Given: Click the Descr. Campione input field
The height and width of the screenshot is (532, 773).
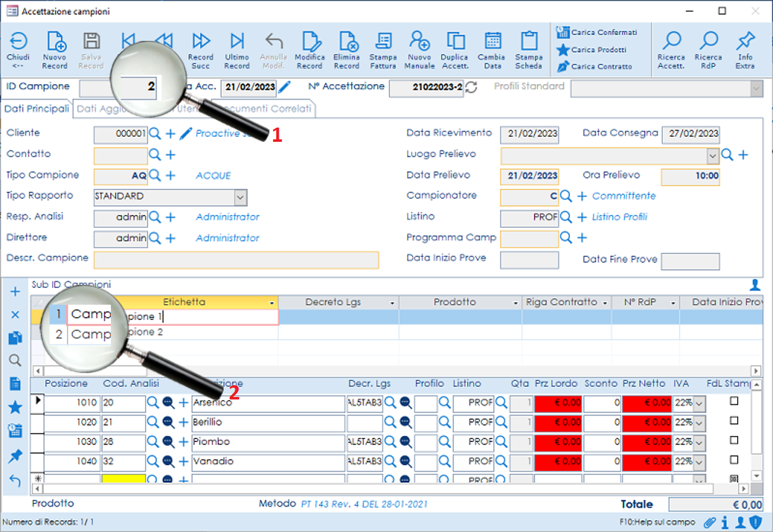Looking at the screenshot, I should (x=236, y=260).
